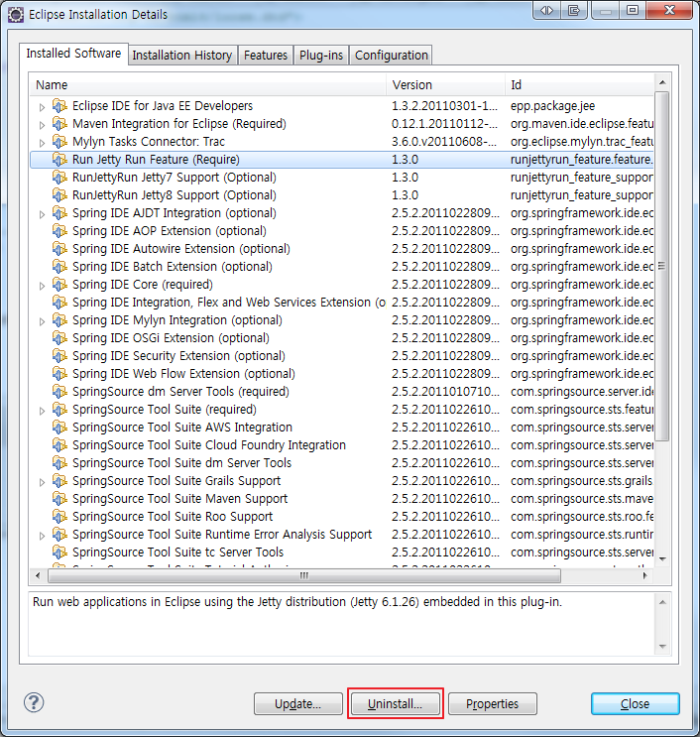Click the epp.package.jee id cell
The image size is (700, 737).
(x=553, y=106)
